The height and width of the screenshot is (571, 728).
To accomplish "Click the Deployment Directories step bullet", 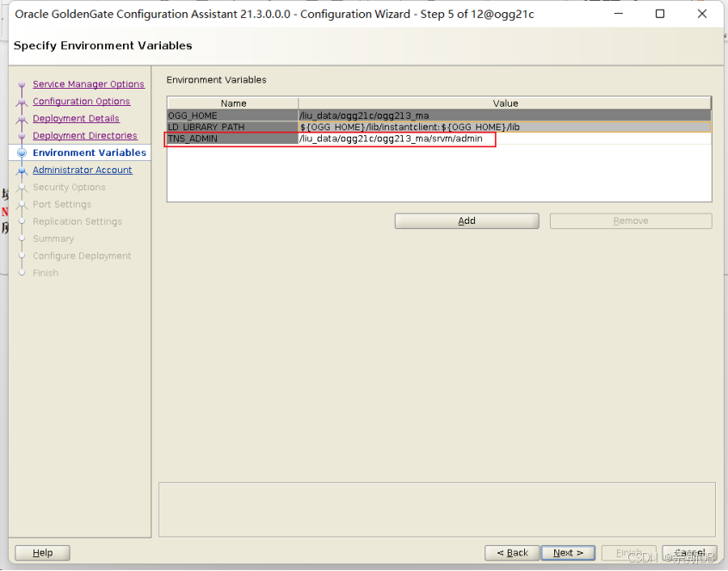I will click(22, 136).
